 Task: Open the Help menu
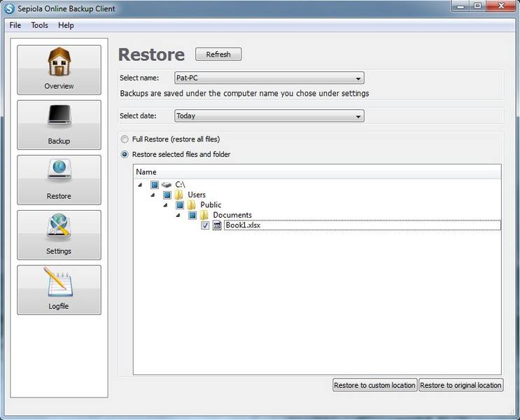pos(66,25)
